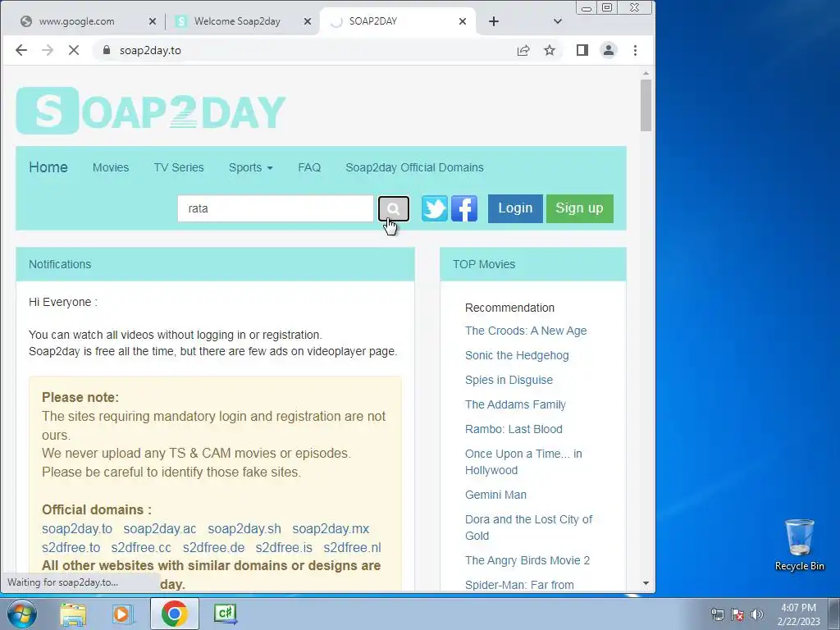This screenshot has width=840, height=630.
Task: Click the magnifier search button
Action: tap(393, 208)
